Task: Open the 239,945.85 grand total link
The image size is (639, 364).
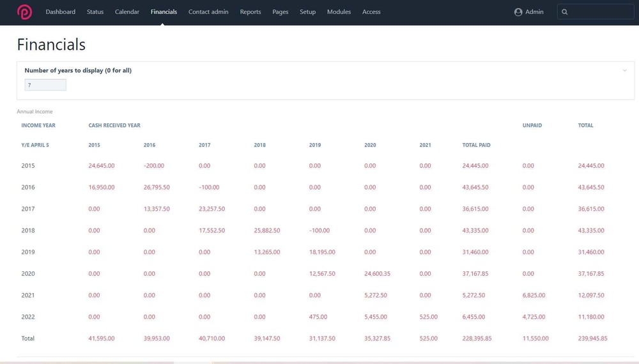Action: point(592,338)
